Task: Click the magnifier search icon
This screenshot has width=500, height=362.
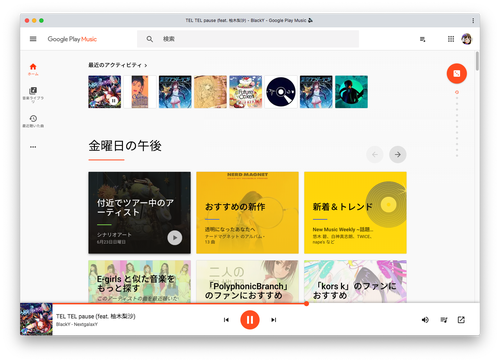Action: (x=150, y=39)
